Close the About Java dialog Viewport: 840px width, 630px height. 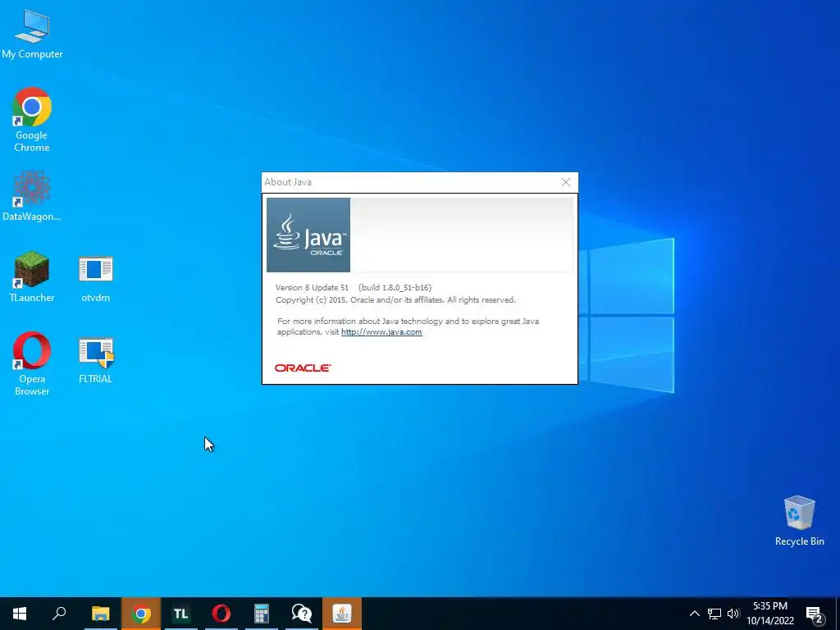566,182
